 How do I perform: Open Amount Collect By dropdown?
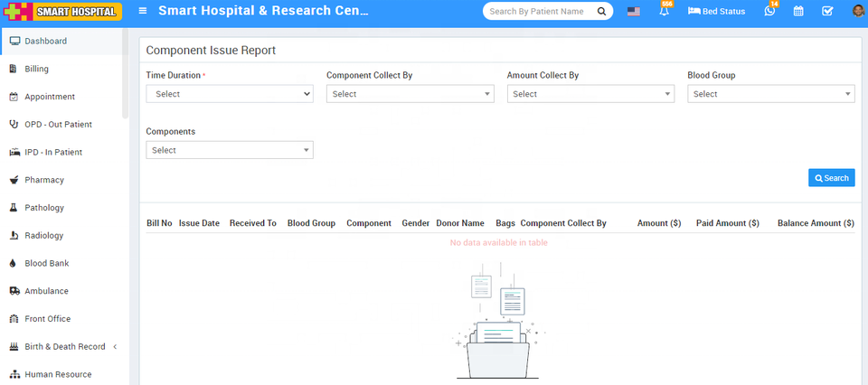point(590,94)
